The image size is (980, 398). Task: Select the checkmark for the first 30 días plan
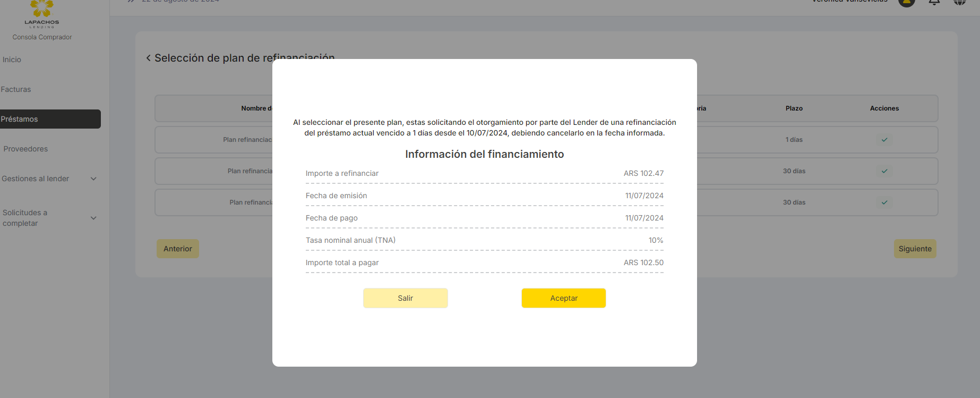click(x=884, y=171)
